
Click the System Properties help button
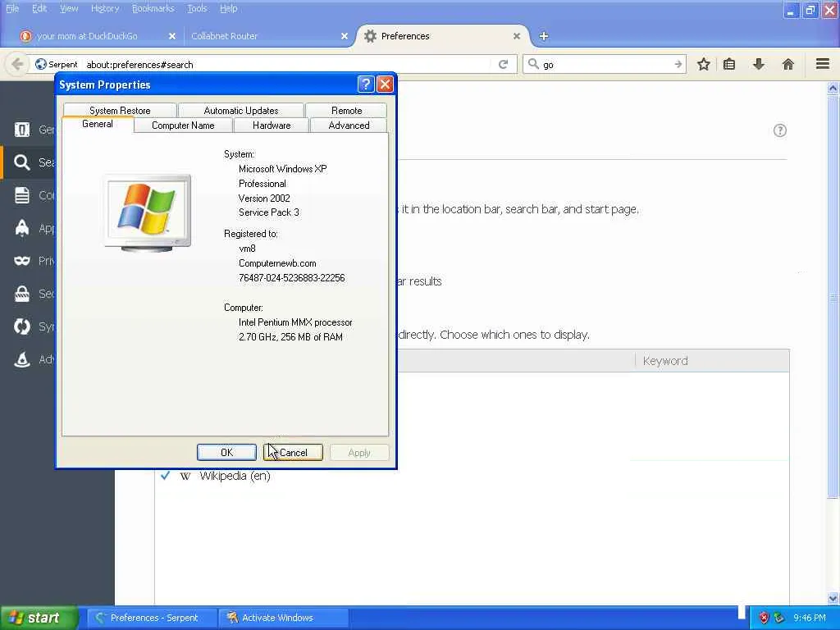click(365, 84)
